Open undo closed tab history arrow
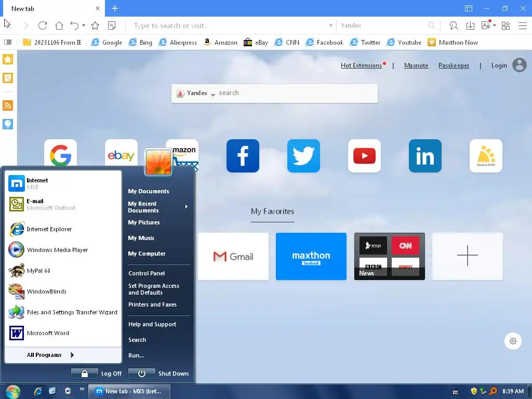 84,25
